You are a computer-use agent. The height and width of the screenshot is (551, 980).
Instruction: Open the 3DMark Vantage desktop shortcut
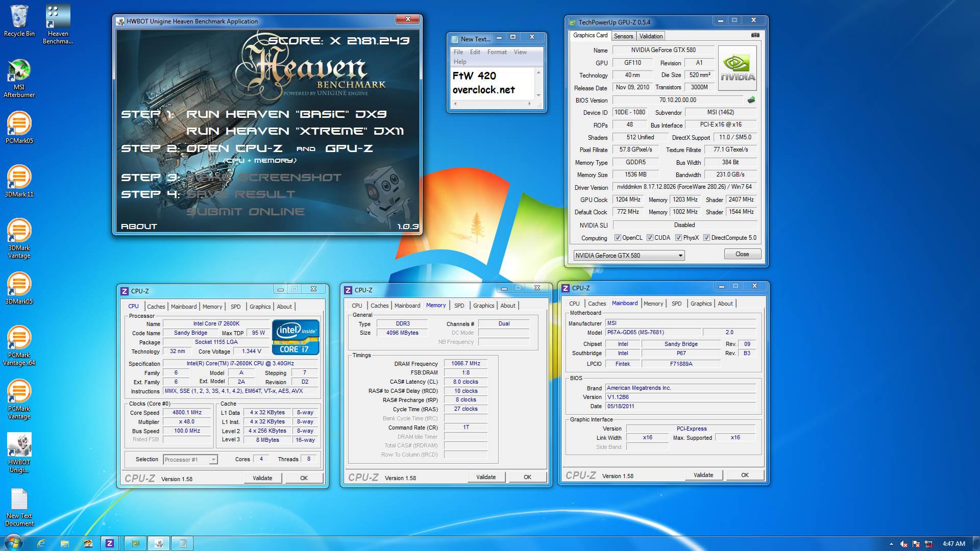click(19, 238)
